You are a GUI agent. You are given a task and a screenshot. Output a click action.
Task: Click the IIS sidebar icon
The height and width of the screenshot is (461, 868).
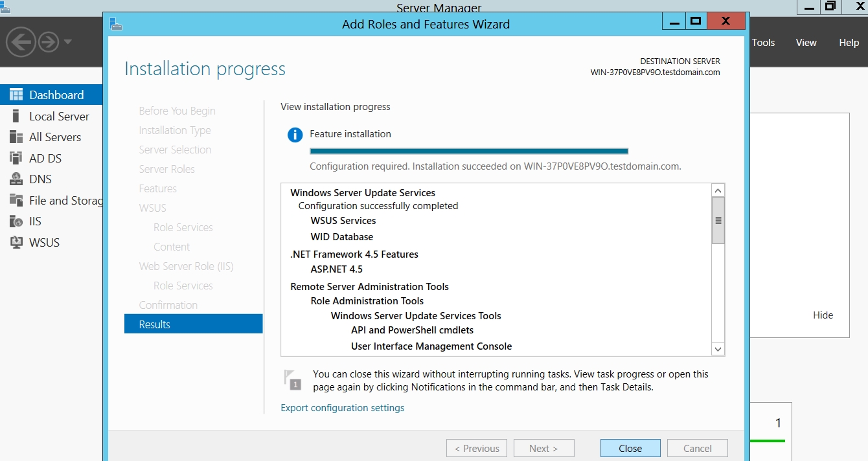[16, 221]
